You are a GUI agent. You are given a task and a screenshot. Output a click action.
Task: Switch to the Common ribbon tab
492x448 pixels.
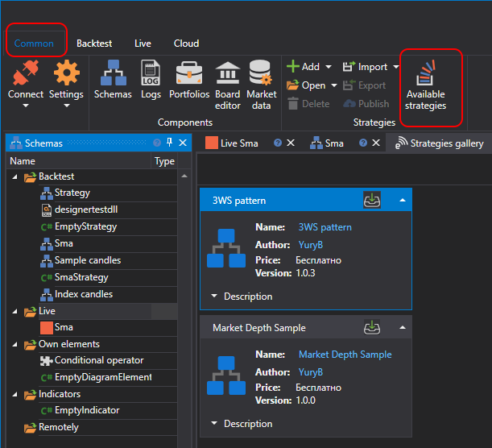coord(34,43)
